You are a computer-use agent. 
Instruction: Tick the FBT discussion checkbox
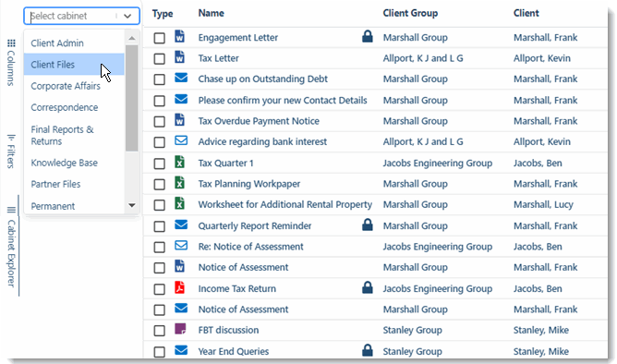click(160, 331)
